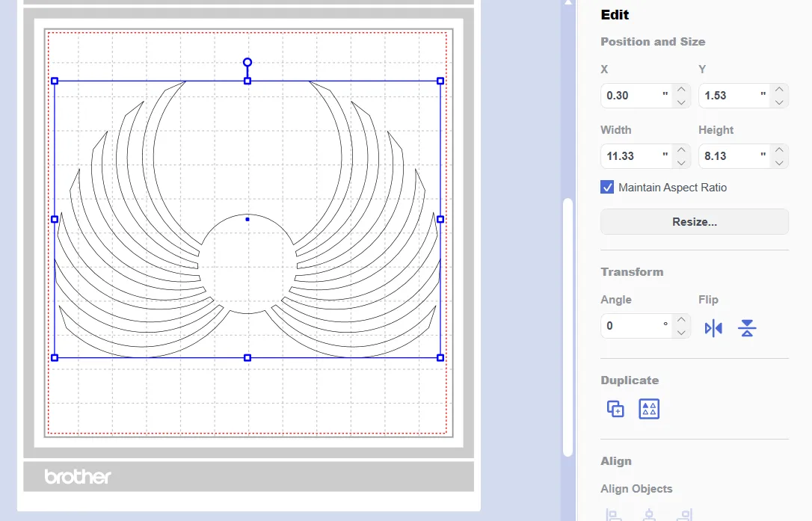The width and height of the screenshot is (812, 521).
Task: Open the duplicate array (tile copies) tool
Action: click(x=649, y=409)
